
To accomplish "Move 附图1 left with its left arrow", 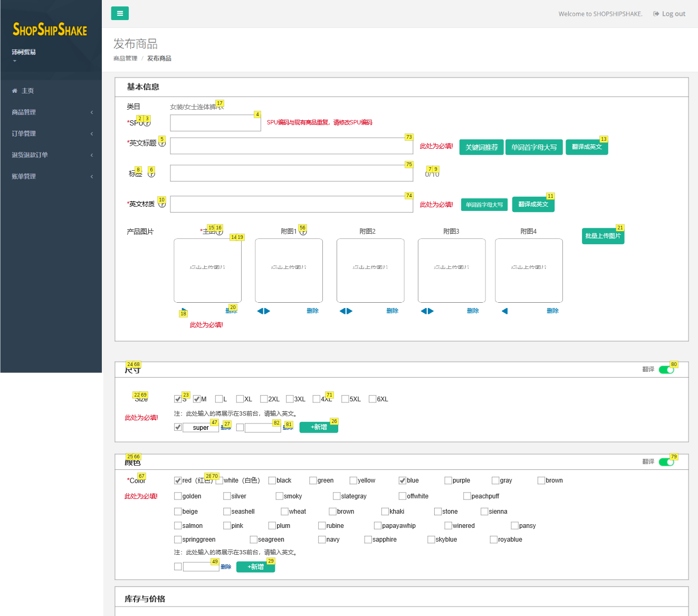I will [260, 311].
